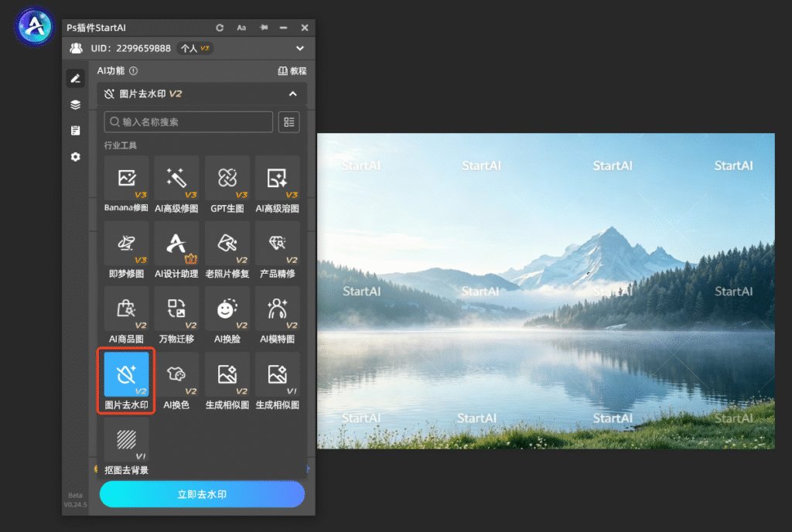792x532 pixels.
Task: Open the settings gear in sidebar
Action: click(x=75, y=157)
